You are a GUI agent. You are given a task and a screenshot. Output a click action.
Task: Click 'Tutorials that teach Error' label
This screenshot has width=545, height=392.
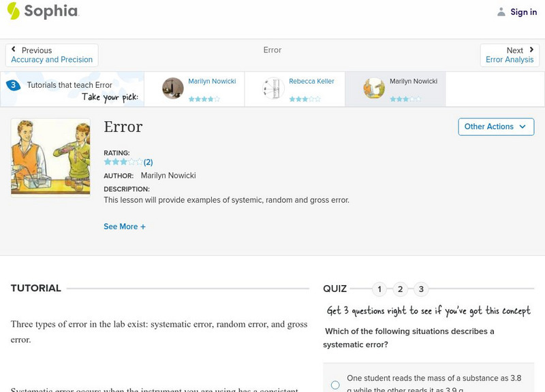[69, 85]
